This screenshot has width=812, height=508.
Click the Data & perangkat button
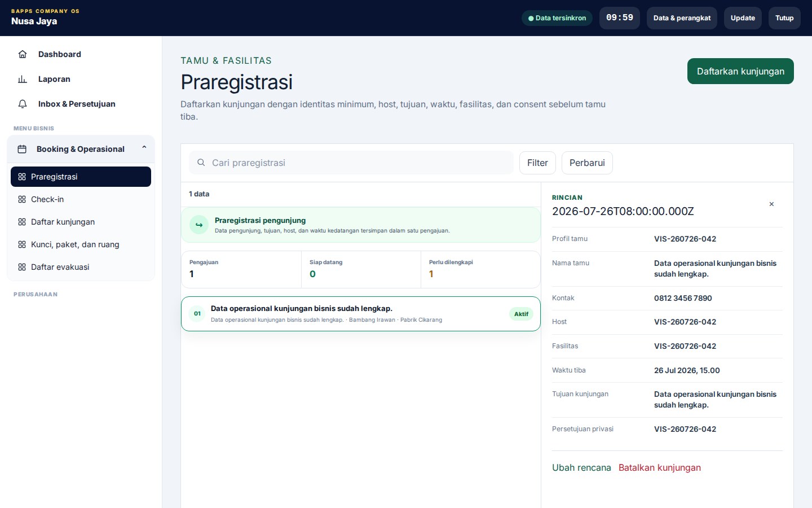pos(682,18)
